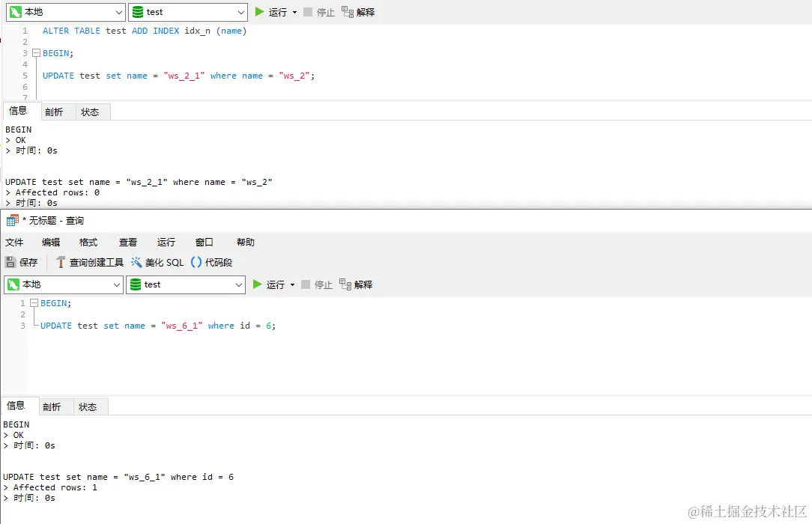The width and height of the screenshot is (812, 524).
Task: Open the Help menu
Action: coord(246,242)
